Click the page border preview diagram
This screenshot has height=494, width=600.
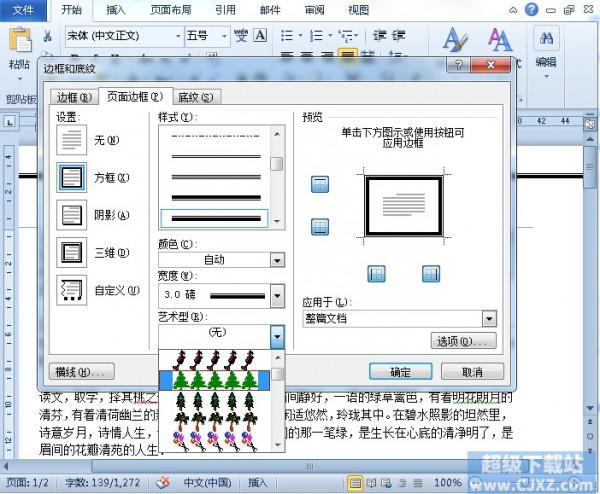pos(404,206)
